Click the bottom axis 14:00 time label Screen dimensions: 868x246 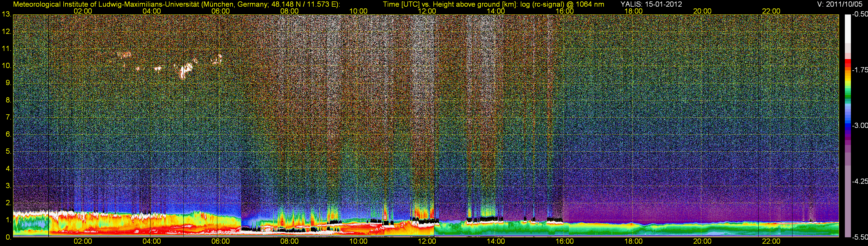pos(496,241)
